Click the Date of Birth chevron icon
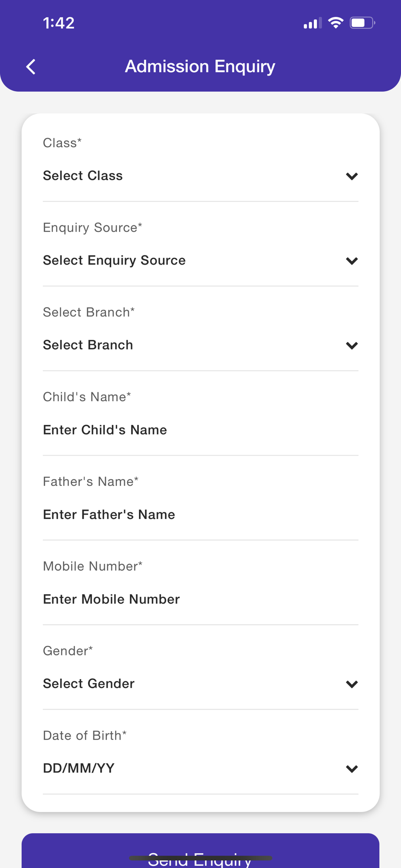The width and height of the screenshot is (401, 868). click(352, 769)
